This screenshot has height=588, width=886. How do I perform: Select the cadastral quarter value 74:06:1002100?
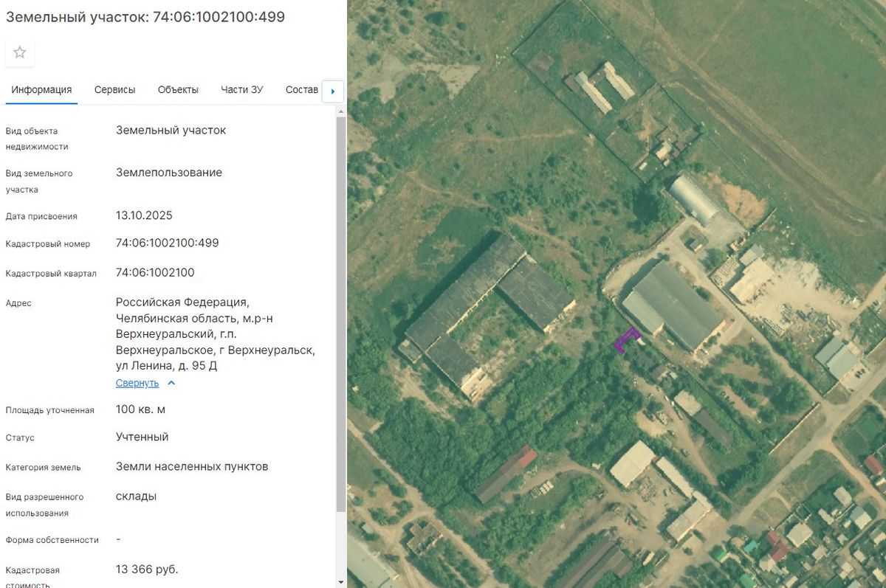(x=155, y=272)
